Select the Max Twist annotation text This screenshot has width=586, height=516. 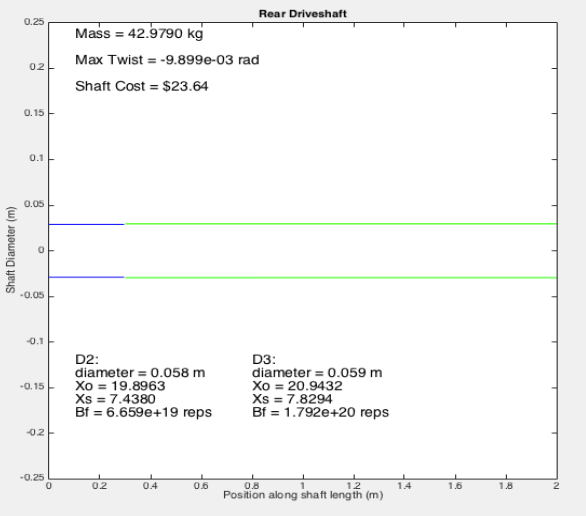tap(167, 60)
